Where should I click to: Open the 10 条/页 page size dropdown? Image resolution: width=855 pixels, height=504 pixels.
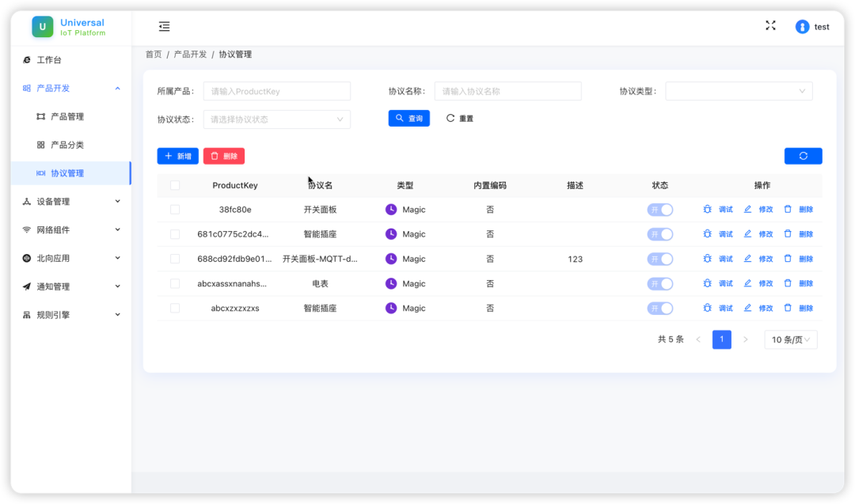point(790,339)
